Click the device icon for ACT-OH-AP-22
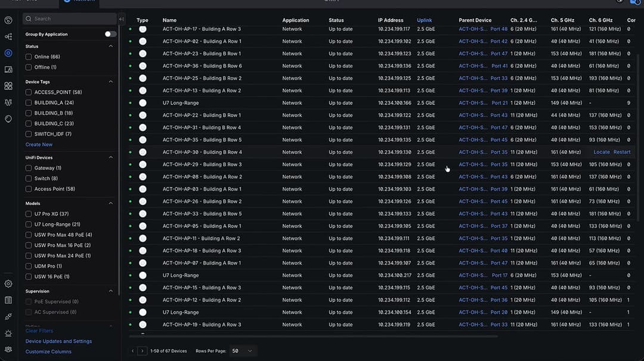Viewport: 644px width, 361px height. (143, 116)
